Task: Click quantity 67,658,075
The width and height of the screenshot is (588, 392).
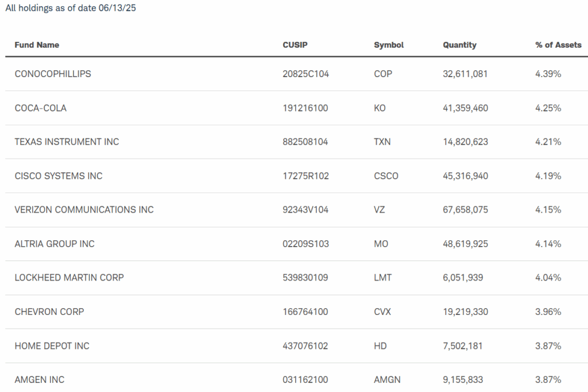Action: (x=465, y=210)
